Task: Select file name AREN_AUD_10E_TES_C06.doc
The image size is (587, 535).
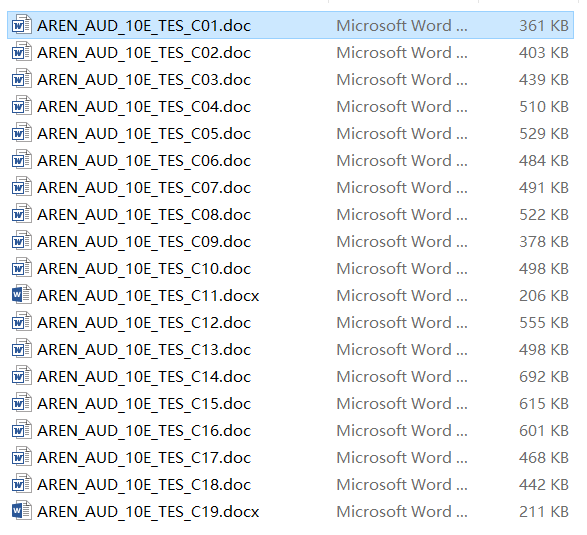Action: (144, 161)
